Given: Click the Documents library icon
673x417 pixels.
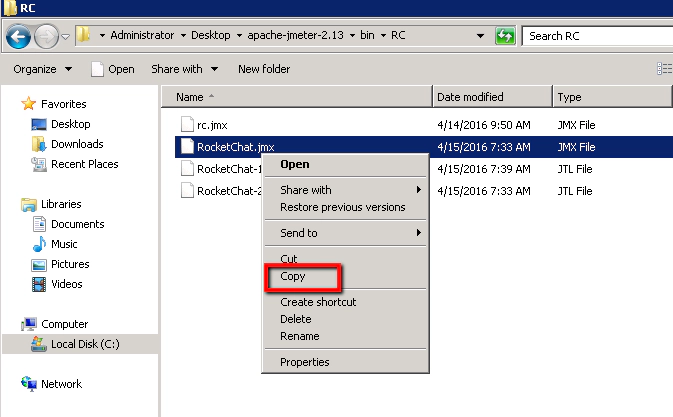Looking at the screenshot, I should click(x=39, y=224).
